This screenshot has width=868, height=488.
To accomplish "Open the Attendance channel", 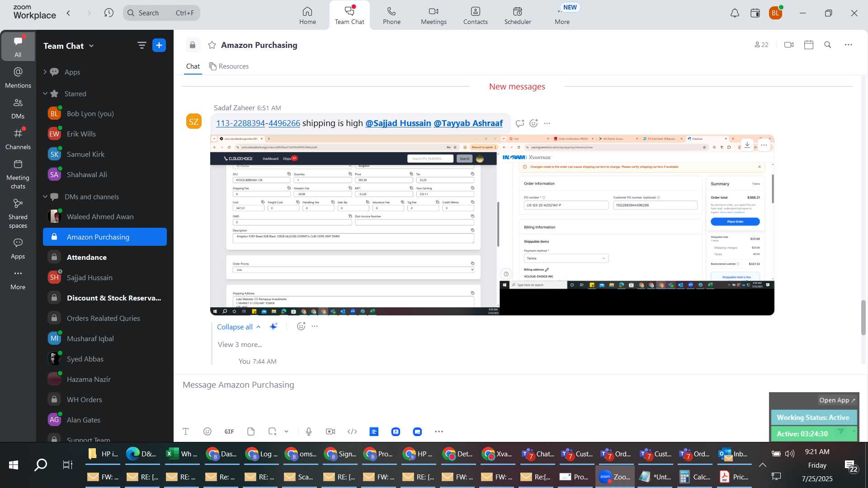I will point(105,257).
